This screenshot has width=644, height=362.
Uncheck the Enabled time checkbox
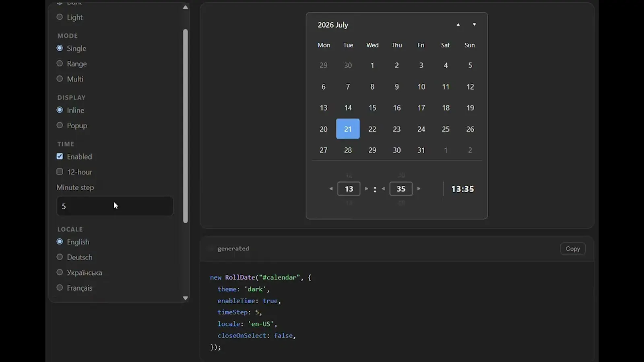pyautogui.click(x=60, y=156)
